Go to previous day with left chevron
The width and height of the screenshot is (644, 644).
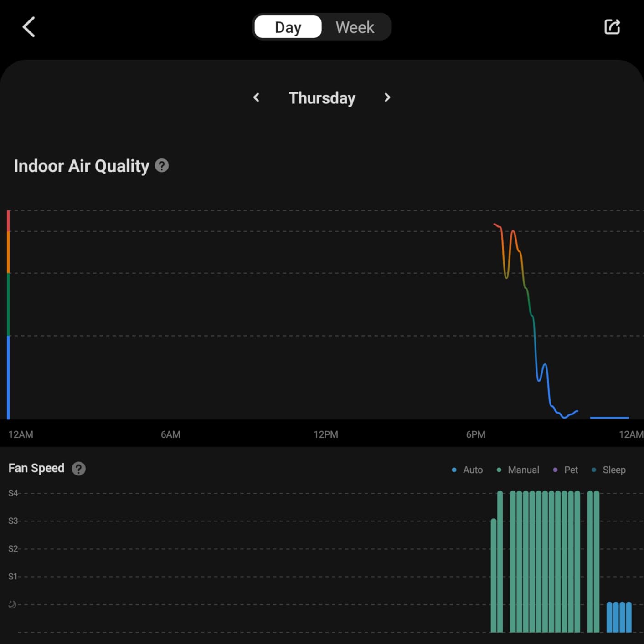[x=256, y=97]
